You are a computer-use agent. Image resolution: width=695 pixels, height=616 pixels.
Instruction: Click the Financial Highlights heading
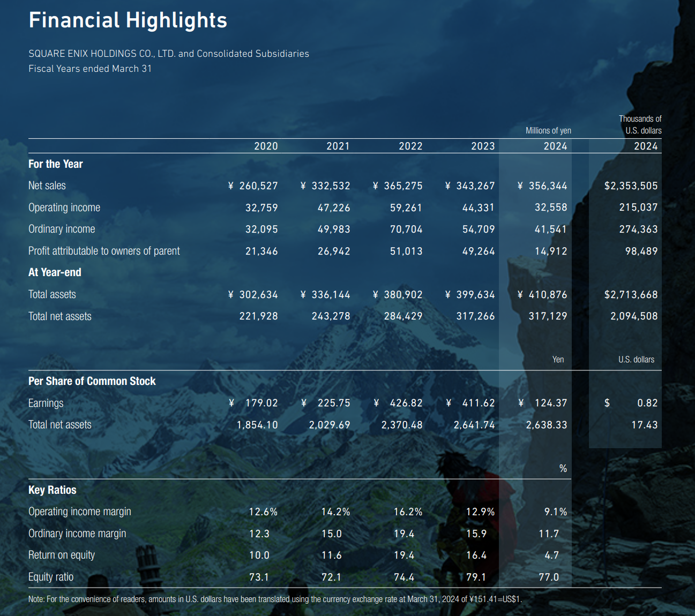coord(128,20)
